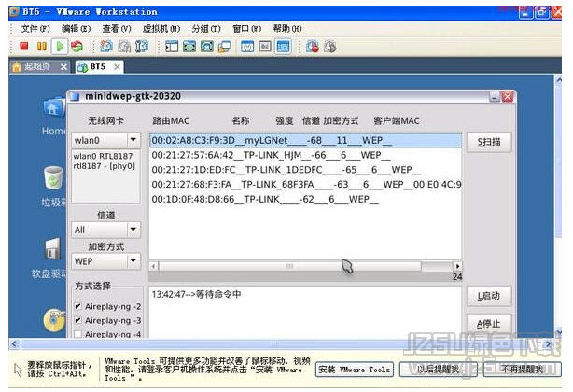Open the encryption dropdown showing WEP
The width and height of the screenshot is (573, 392).
(x=106, y=260)
